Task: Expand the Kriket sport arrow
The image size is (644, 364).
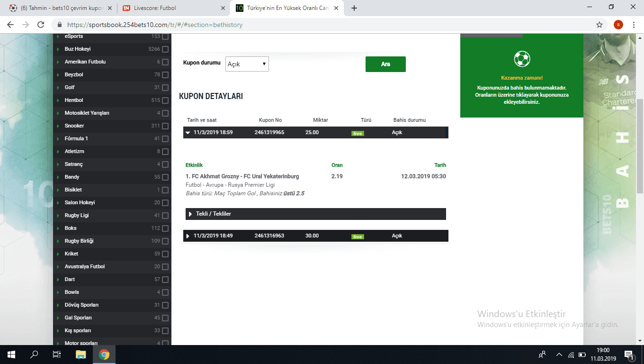Action: click(x=58, y=254)
